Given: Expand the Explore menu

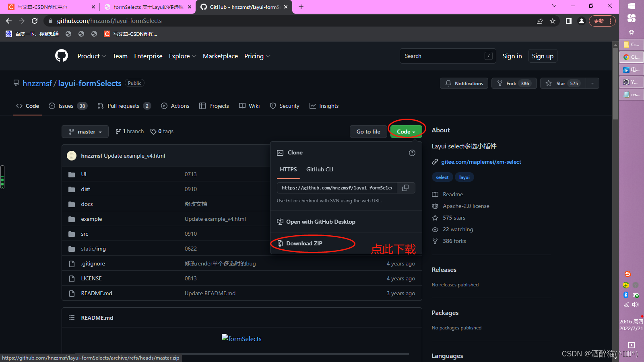Looking at the screenshot, I should point(183,56).
